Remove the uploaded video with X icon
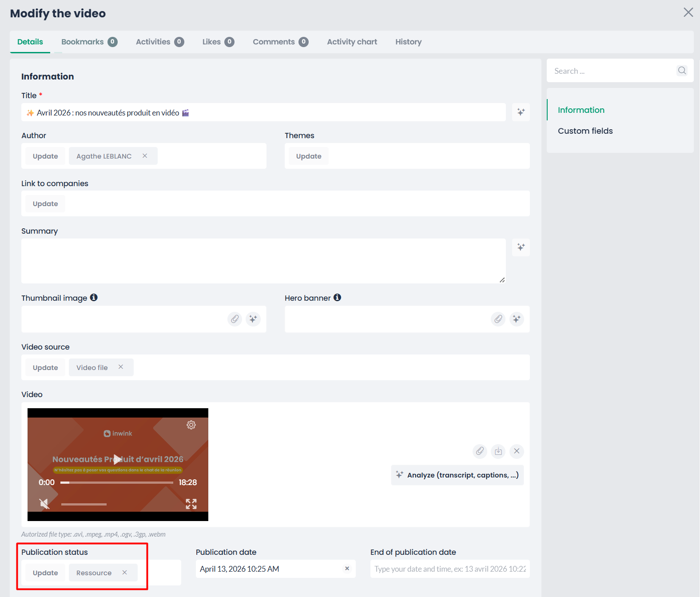 517,451
